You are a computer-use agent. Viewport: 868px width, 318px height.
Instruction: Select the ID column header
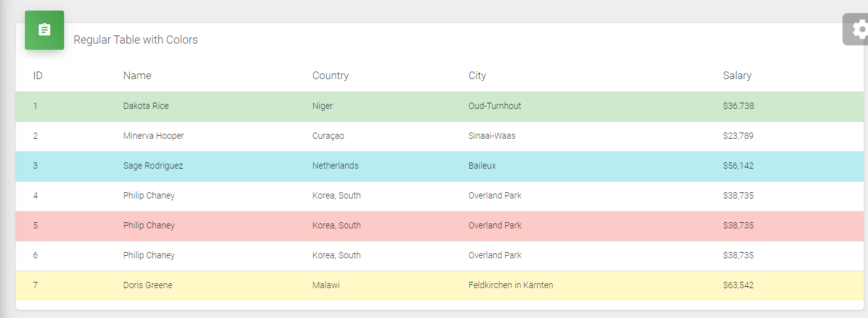click(38, 75)
